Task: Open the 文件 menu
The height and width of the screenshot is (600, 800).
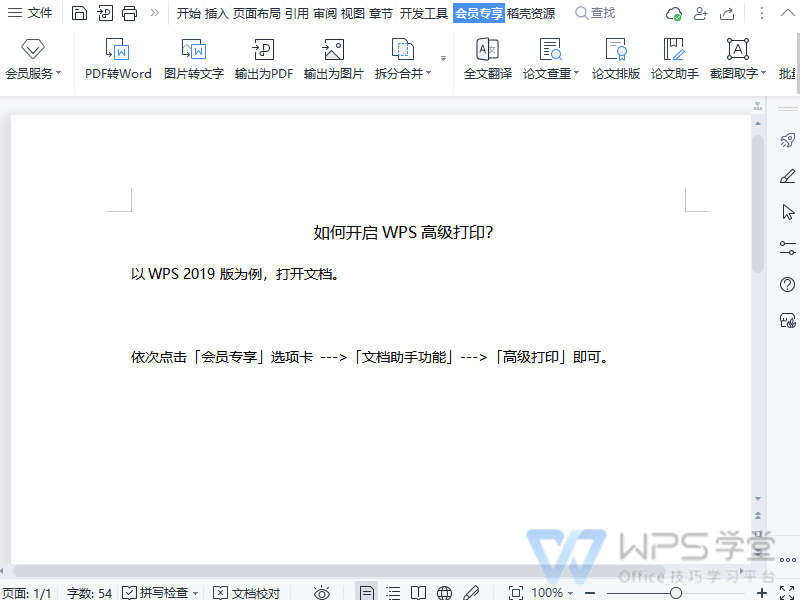Action: point(30,13)
